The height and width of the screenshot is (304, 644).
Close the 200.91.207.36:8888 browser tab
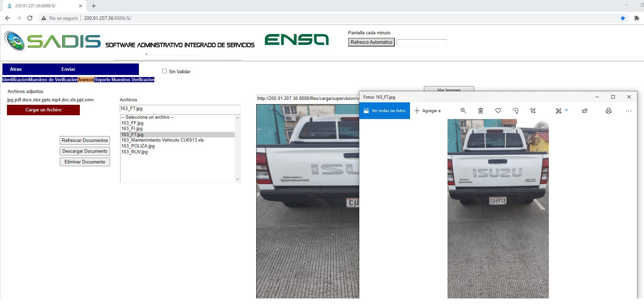[81, 6]
